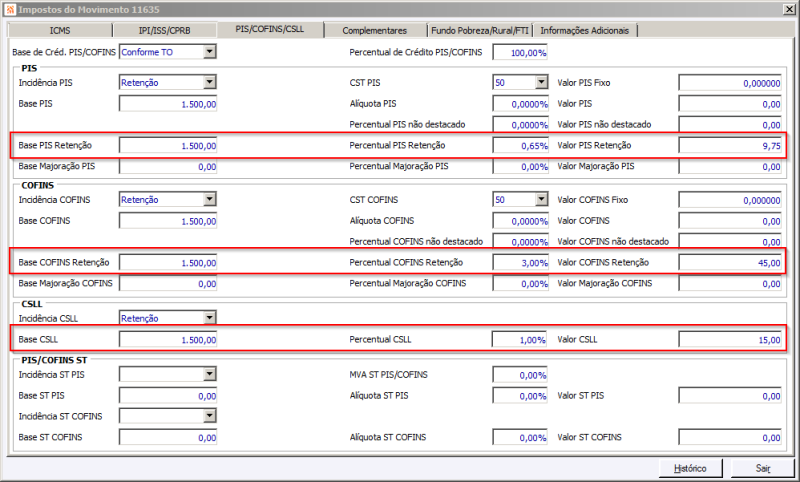Edit the Alíquota ST PIS field
The image size is (800, 482).
point(520,396)
